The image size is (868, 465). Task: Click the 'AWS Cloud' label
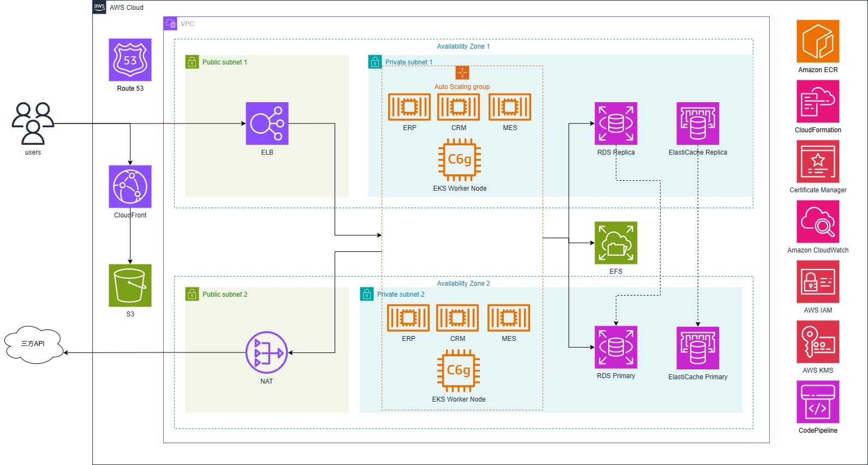[127, 8]
